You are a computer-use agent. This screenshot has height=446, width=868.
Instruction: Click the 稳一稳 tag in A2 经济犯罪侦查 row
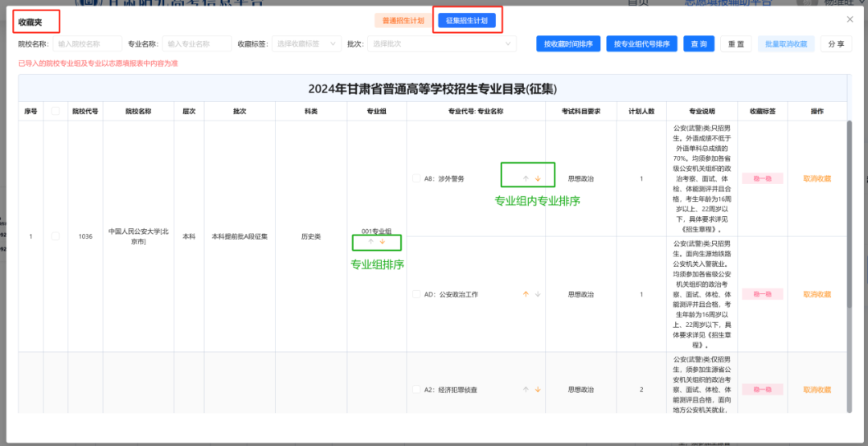pos(762,390)
